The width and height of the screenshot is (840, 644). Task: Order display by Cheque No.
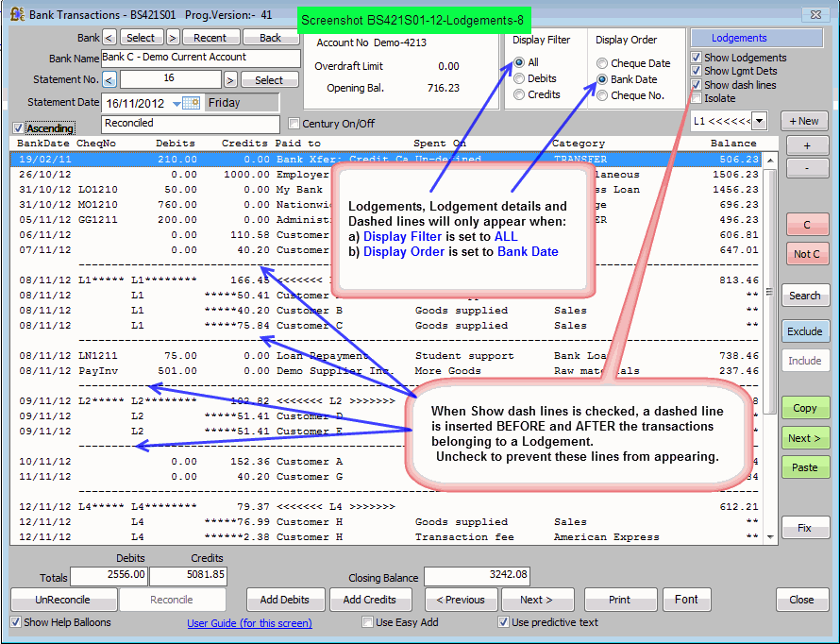(602, 95)
